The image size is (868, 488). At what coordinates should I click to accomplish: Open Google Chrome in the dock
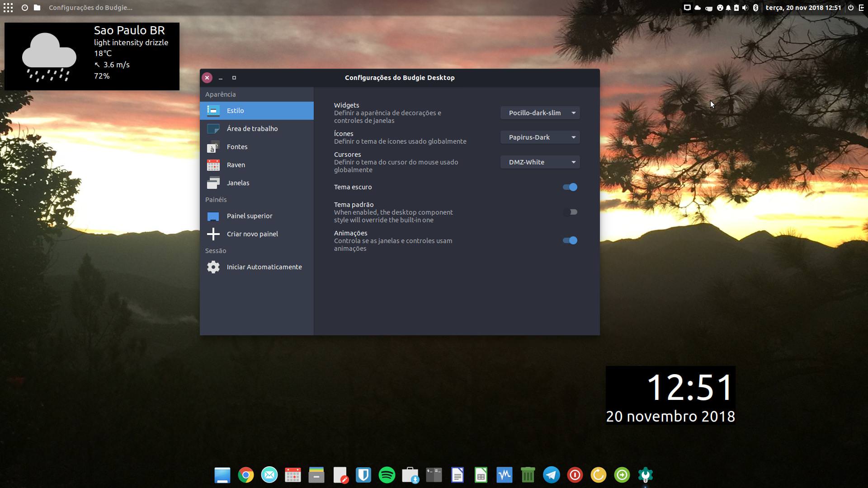(x=246, y=475)
